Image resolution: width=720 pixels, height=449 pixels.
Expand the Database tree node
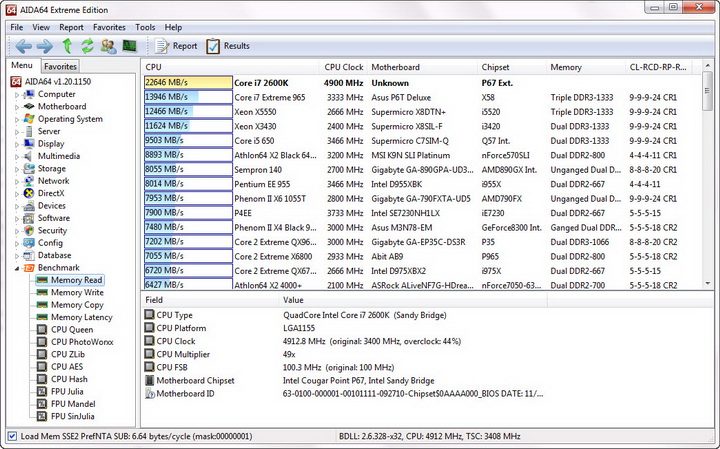[17, 256]
